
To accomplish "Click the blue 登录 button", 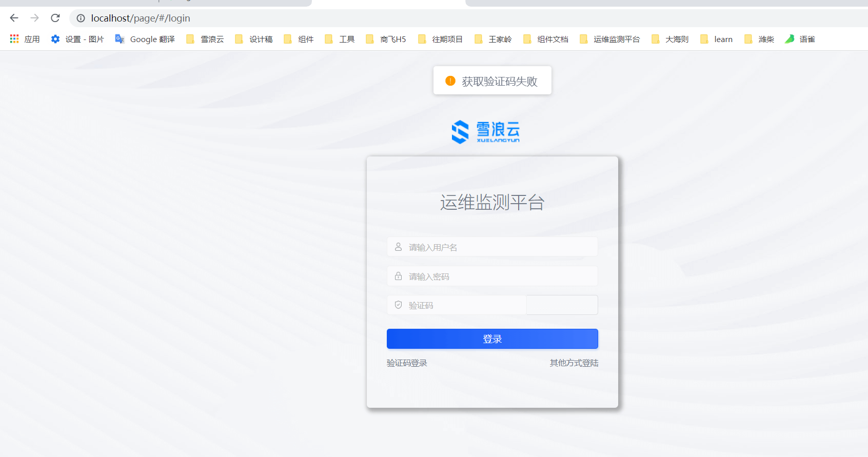I will pyautogui.click(x=492, y=339).
